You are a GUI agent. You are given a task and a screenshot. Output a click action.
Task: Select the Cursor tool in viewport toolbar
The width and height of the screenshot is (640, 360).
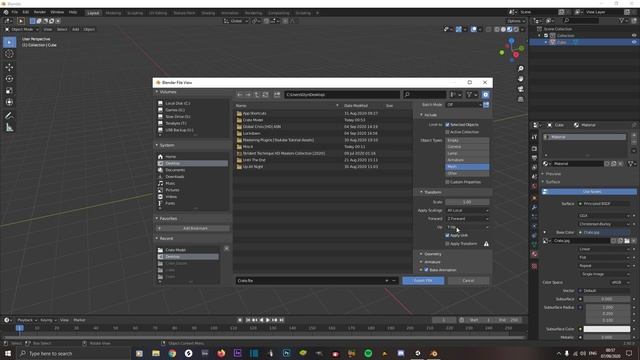point(9,54)
